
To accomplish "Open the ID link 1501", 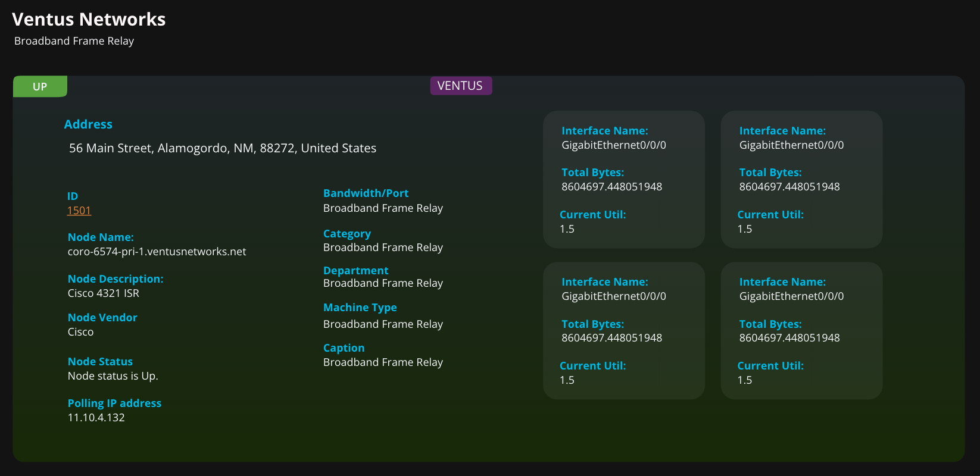I will point(79,211).
